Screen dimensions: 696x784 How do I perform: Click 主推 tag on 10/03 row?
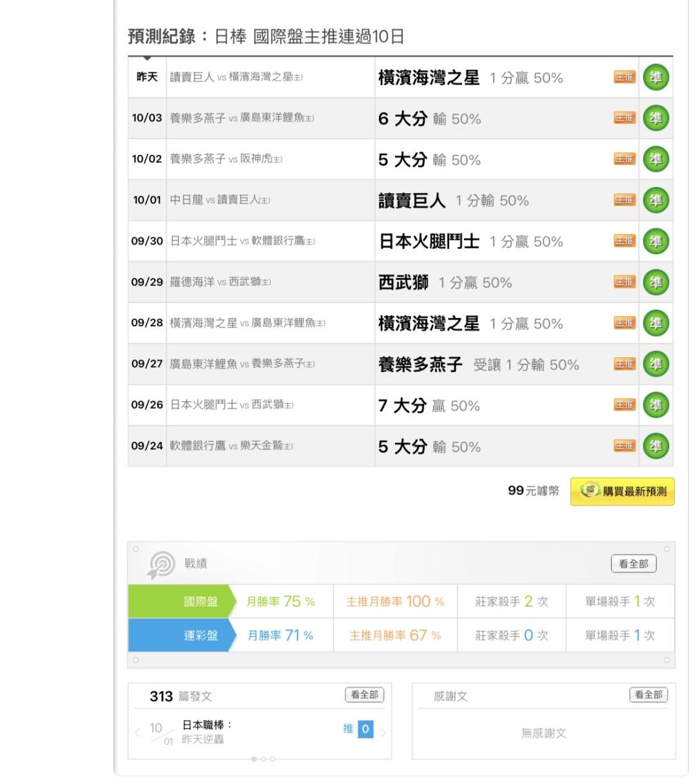click(x=624, y=118)
